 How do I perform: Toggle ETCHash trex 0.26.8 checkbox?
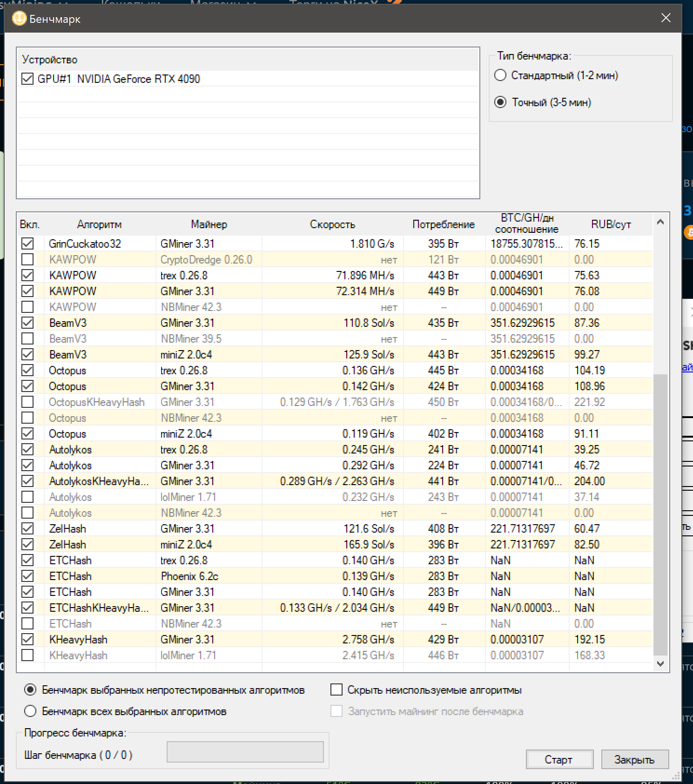[x=27, y=560]
